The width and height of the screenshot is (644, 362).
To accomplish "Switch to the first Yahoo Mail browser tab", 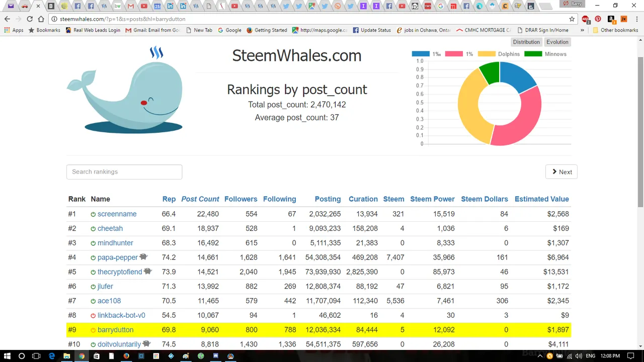I will [11, 6].
